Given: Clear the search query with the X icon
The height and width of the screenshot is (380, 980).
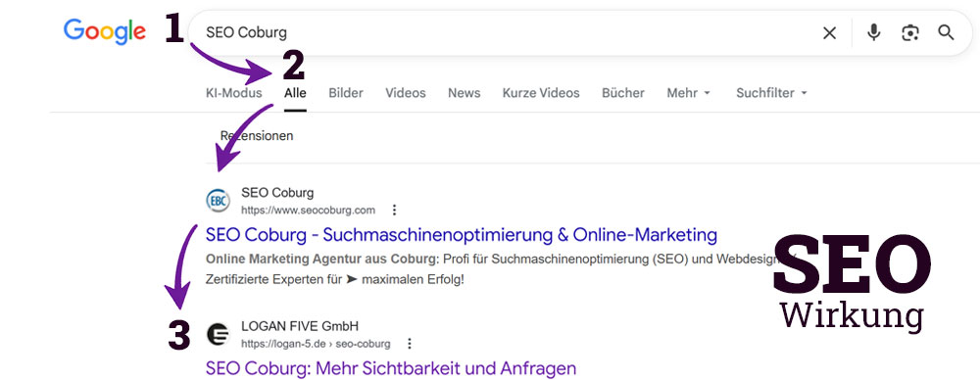Looking at the screenshot, I should pyautogui.click(x=829, y=33).
